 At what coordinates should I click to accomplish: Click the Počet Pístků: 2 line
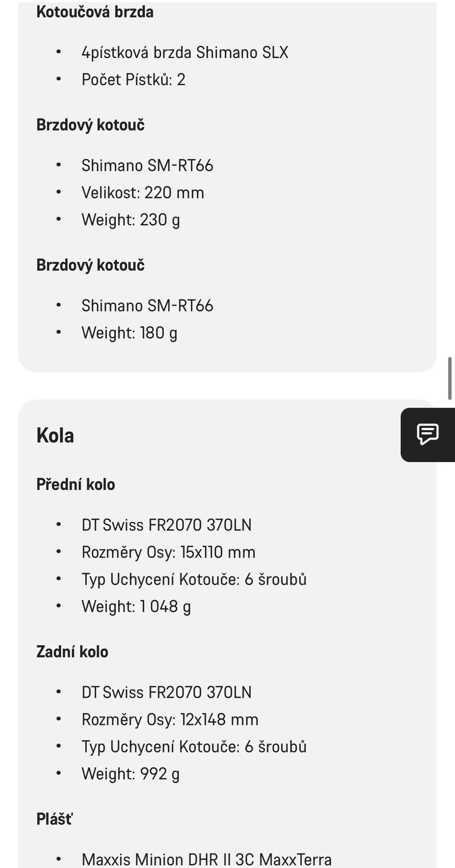(134, 80)
